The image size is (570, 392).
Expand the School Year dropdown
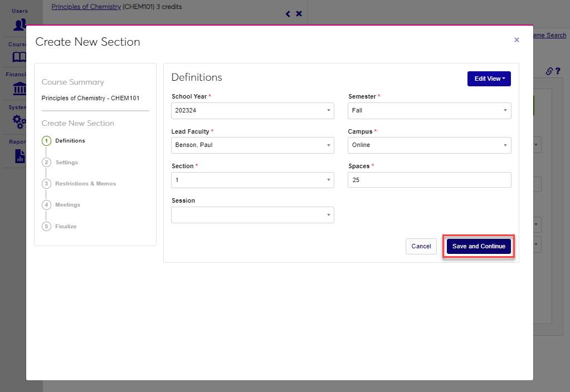tap(252, 110)
